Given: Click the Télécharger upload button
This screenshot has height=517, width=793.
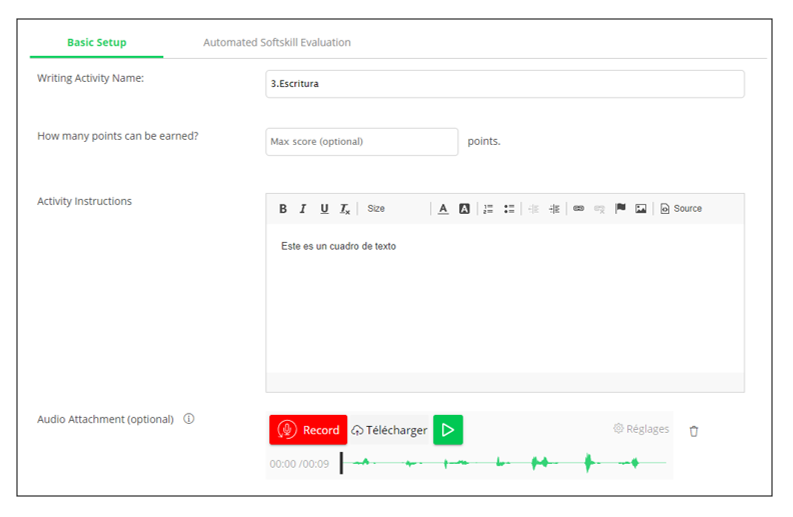Looking at the screenshot, I should coord(390,430).
